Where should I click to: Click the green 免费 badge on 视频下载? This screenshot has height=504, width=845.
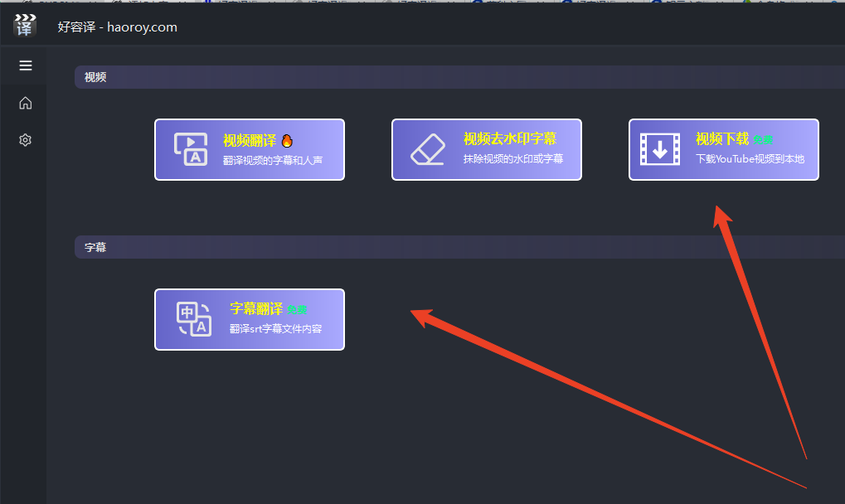tap(763, 140)
